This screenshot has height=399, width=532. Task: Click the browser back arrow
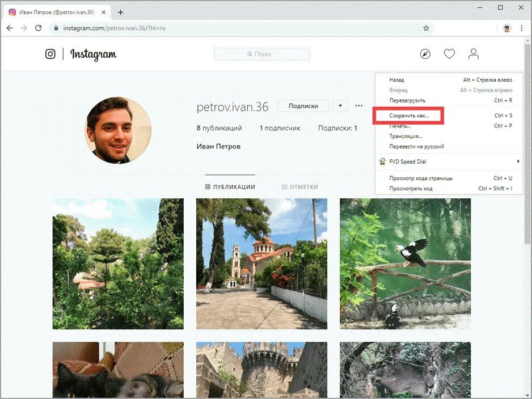click(10, 28)
